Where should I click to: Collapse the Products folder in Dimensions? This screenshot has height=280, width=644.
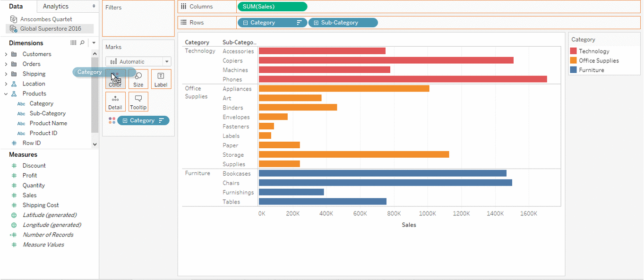(6, 93)
